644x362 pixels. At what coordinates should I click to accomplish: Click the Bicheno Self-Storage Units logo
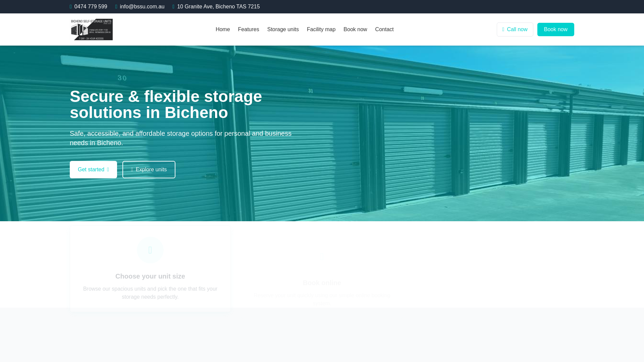pos(92,29)
